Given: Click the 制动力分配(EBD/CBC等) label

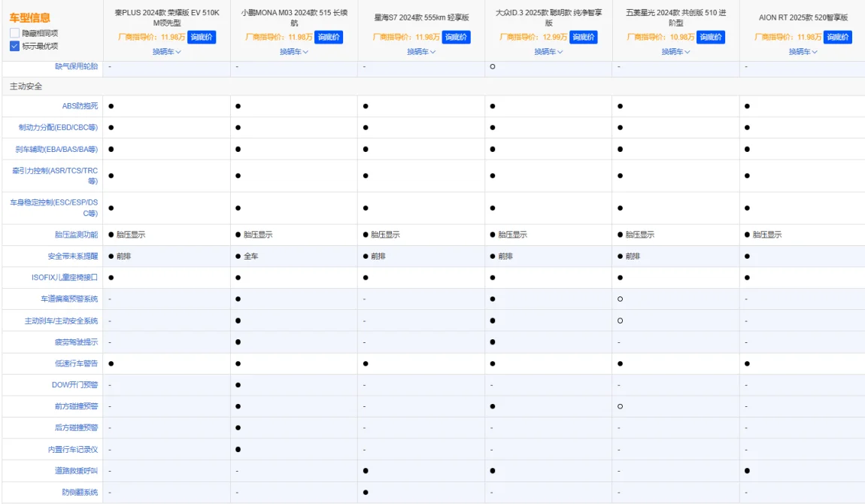Looking at the screenshot, I should click(58, 127).
